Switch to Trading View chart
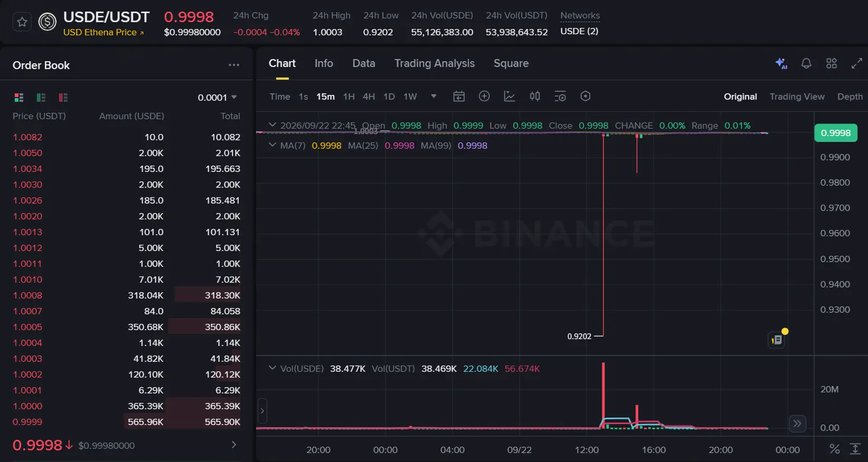The height and width of the screenshot is (462, 868). 797,97
